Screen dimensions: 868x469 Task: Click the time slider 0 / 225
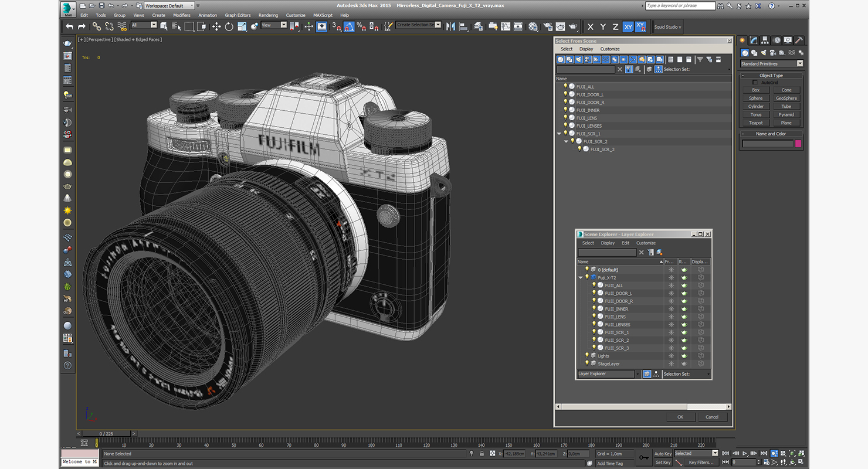click(x=106, y=434)
